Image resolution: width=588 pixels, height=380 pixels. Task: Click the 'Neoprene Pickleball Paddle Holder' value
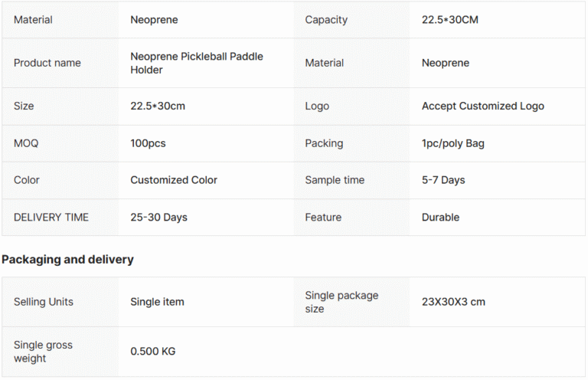197,63
